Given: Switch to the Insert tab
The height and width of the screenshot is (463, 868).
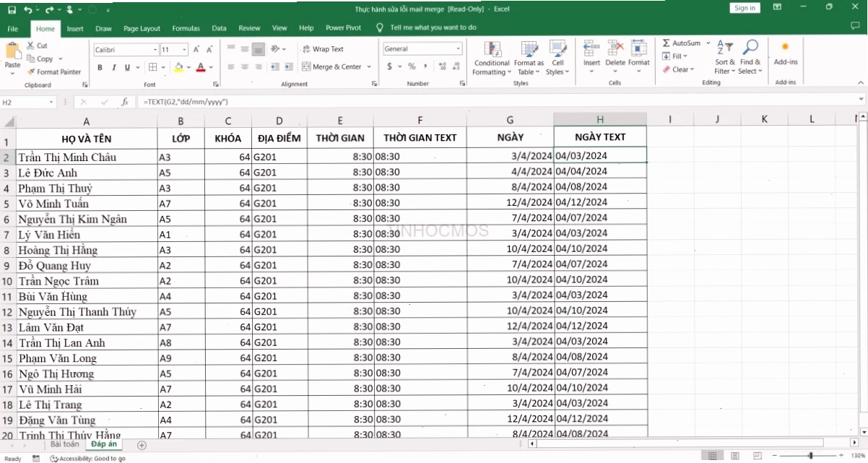Looking at the screenshot, I should click(x=75, y=28).
